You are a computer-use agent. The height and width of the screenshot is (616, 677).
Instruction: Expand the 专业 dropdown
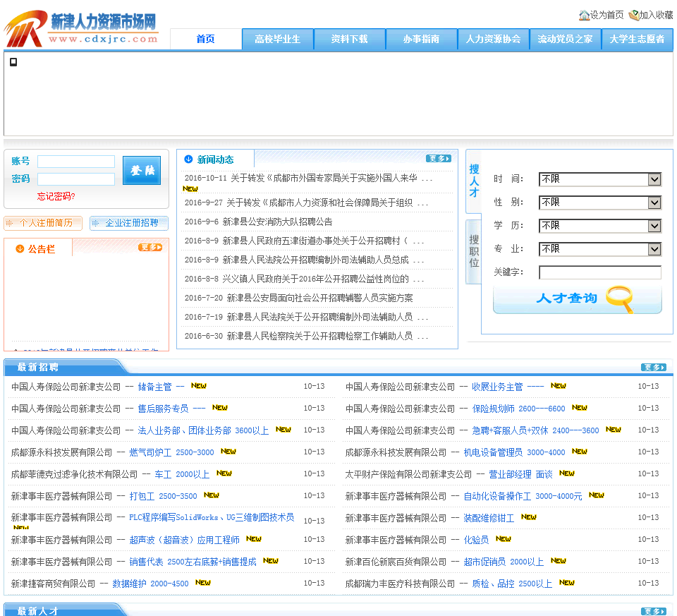(x=599, y=249)
